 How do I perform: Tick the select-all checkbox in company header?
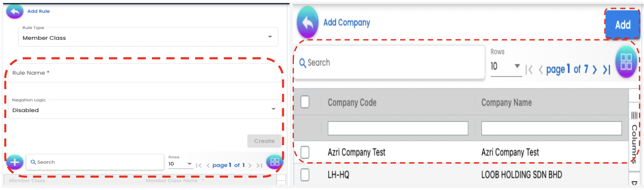coord(305,102)
